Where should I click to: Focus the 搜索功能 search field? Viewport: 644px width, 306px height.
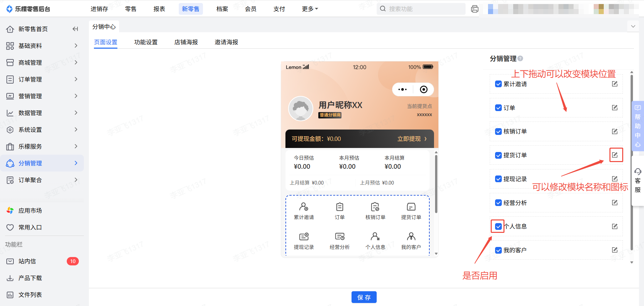pyautogui.click(x=421, y=9)
